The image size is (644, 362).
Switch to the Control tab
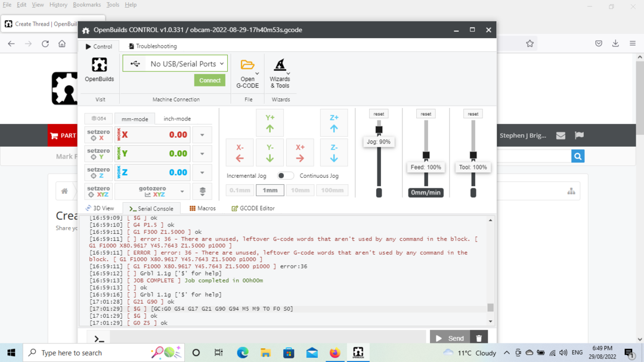(x=99, y=47)
